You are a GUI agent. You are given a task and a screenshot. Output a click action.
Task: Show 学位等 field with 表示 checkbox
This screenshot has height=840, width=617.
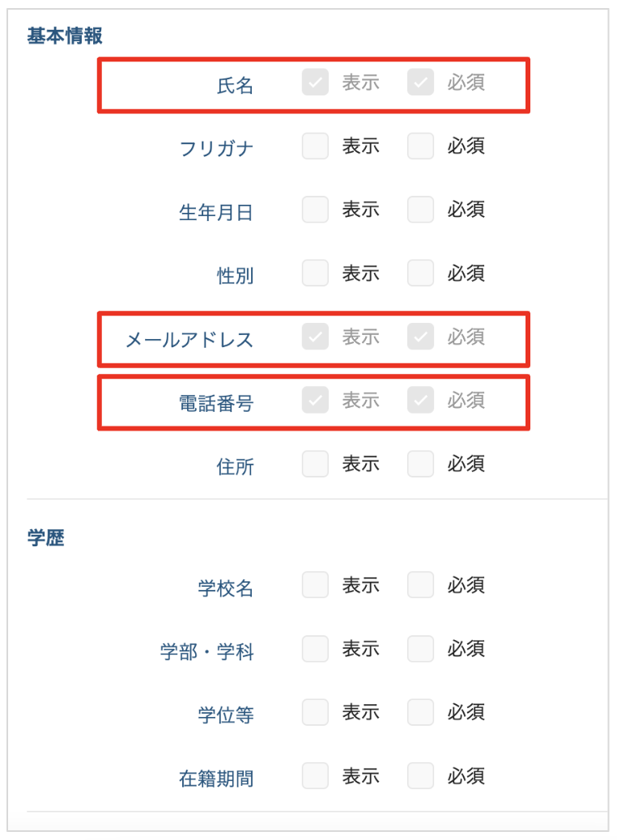click(315, 712)
